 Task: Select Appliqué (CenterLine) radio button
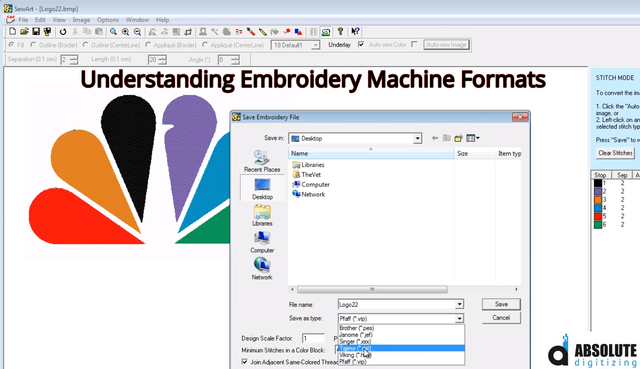204,44
